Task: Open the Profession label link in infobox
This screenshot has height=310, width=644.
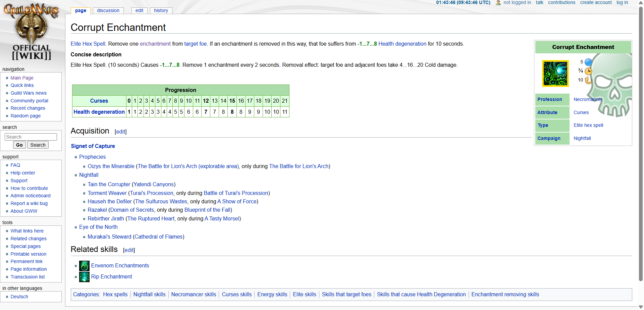Action: pyautogui.click(x=549, y=99)
